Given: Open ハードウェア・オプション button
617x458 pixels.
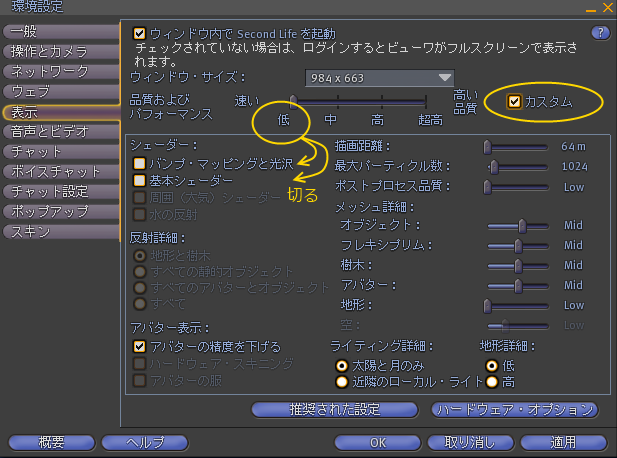Looking at the screenshot, I should click(x=515, y=410).
